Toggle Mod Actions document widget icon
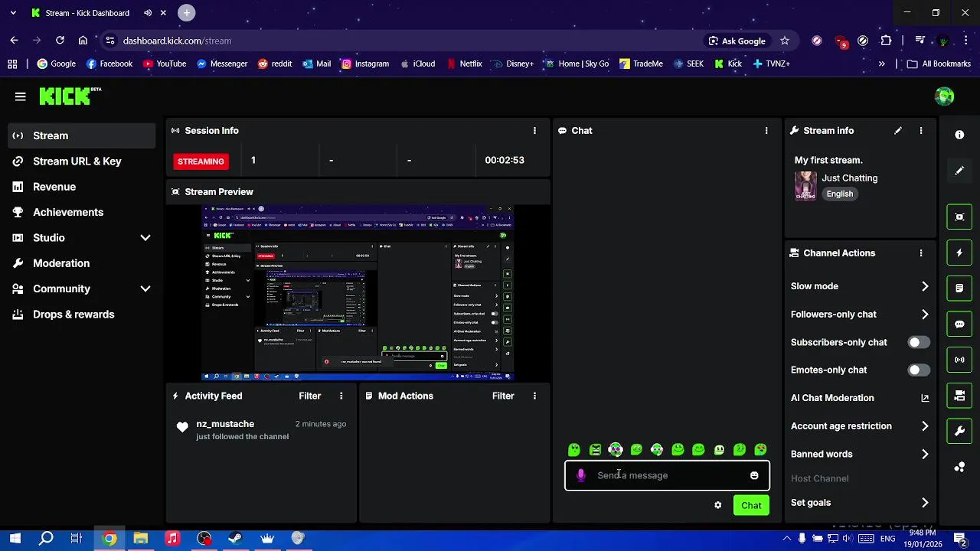The image size is (980, 551). pos(959,289)
